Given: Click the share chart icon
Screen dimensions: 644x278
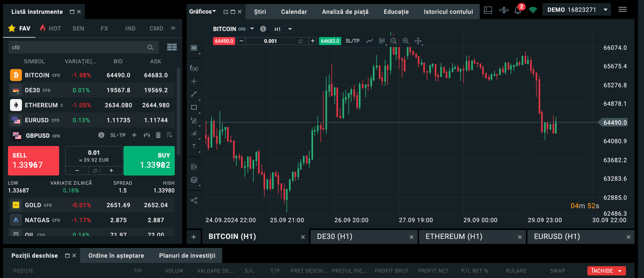Looking at the screenshot, I should pyautogui.click(x=194, y=200).
